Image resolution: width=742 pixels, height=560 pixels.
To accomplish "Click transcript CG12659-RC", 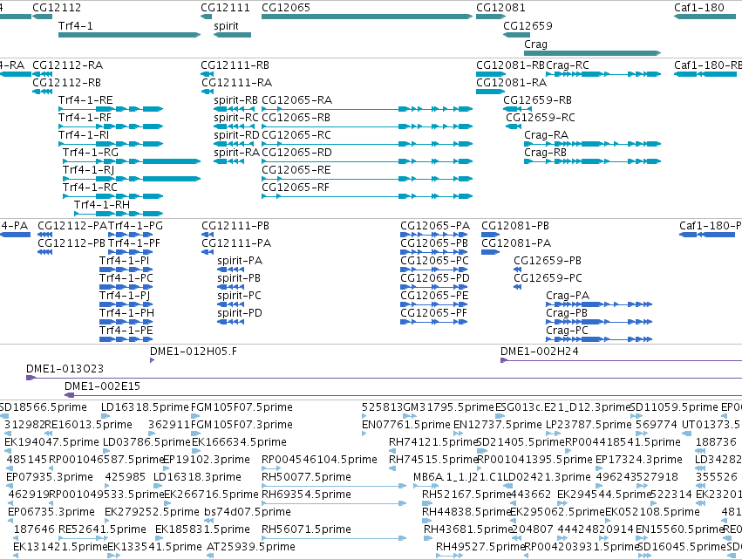I will [514, 126].
